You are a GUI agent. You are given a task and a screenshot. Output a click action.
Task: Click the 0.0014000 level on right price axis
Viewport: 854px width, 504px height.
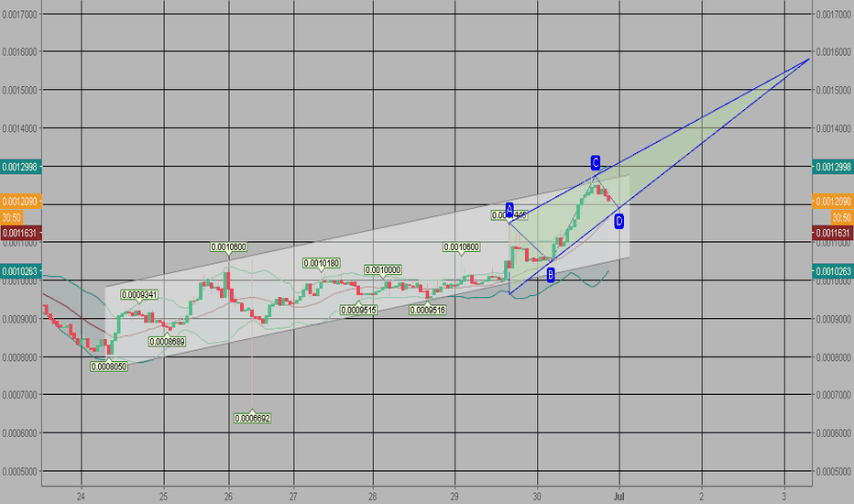click(x=833, y=128)
